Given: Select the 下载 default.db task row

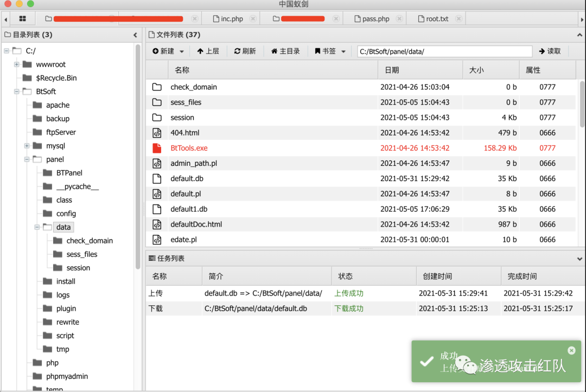Looking at the screenshot, I should [366, 309].
